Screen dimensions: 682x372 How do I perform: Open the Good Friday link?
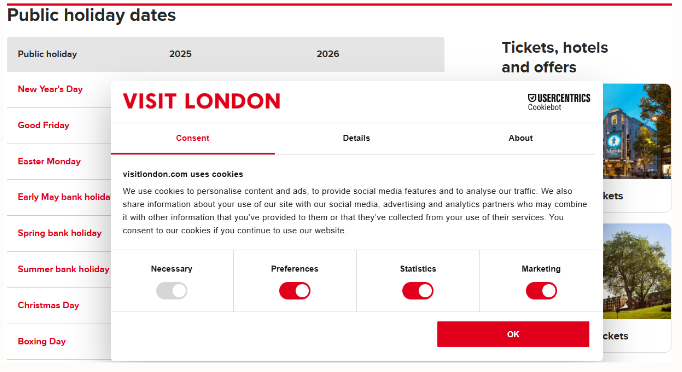click(43, 125)
